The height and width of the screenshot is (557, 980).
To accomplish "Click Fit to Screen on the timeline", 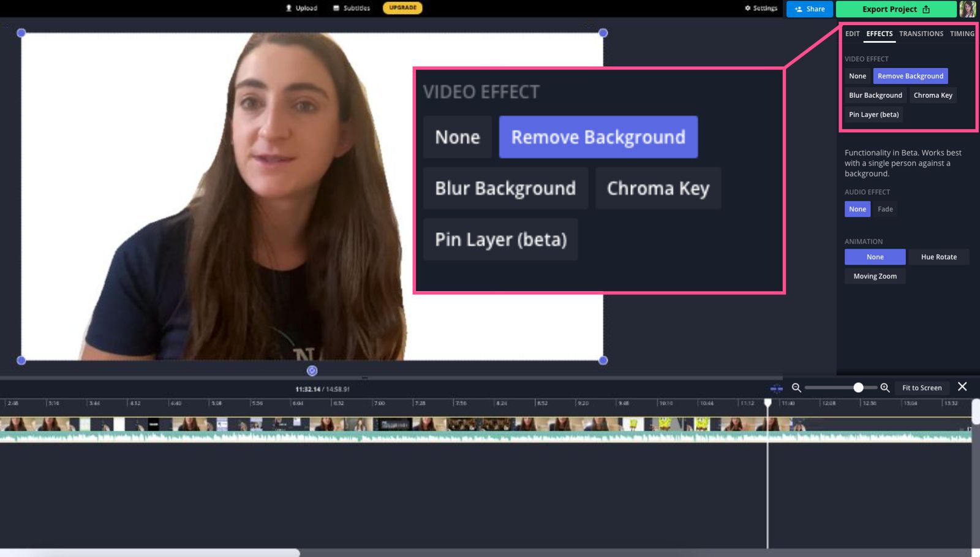I will point(921,387).
